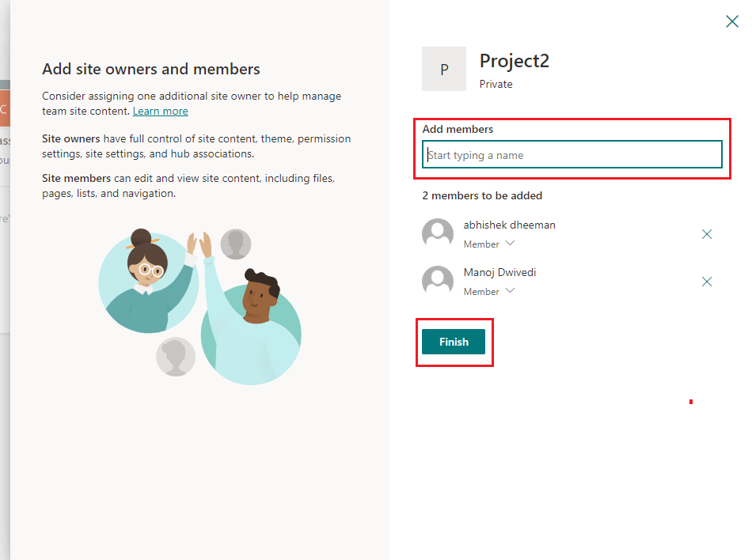
Task: Click the bold Site members text
Action: [x=76, y=178]
